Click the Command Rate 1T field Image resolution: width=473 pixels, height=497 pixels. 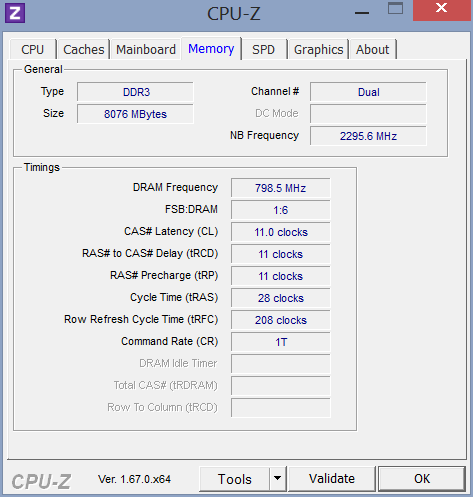tap(281, 342)
